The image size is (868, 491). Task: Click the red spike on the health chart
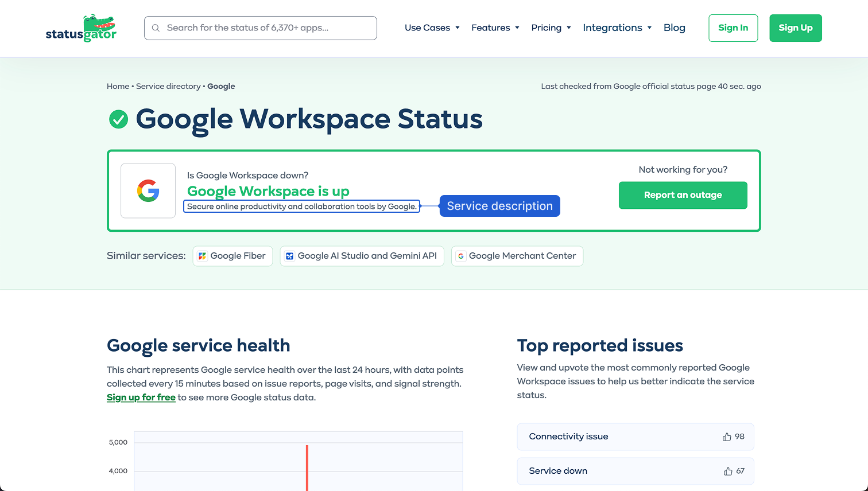coord(307,467)
